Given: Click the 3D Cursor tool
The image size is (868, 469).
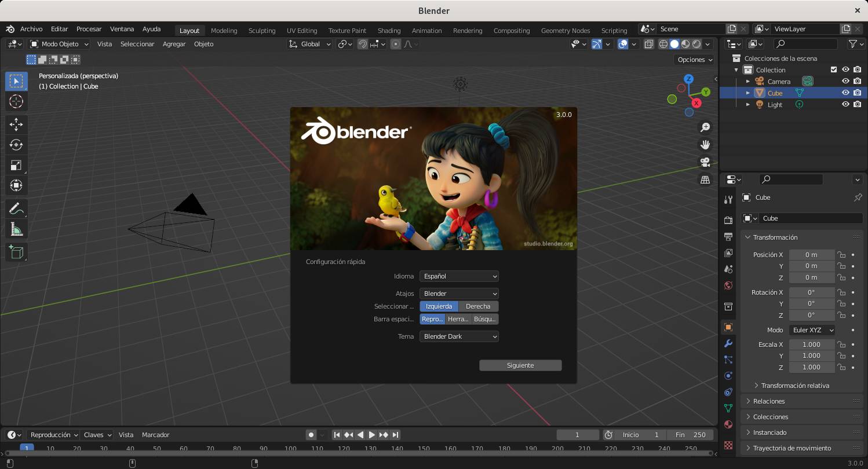Looking at the screenshot, I should [16, 101].
